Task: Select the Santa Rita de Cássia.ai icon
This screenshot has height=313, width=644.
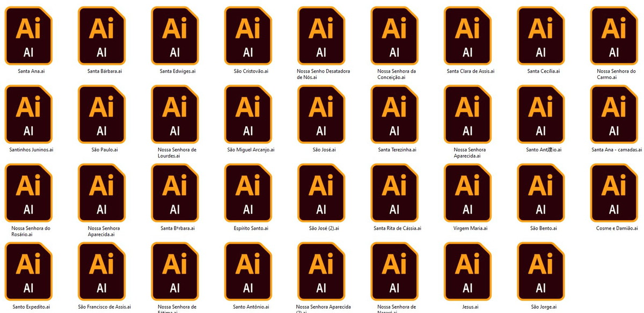Action: pos(394,193)
